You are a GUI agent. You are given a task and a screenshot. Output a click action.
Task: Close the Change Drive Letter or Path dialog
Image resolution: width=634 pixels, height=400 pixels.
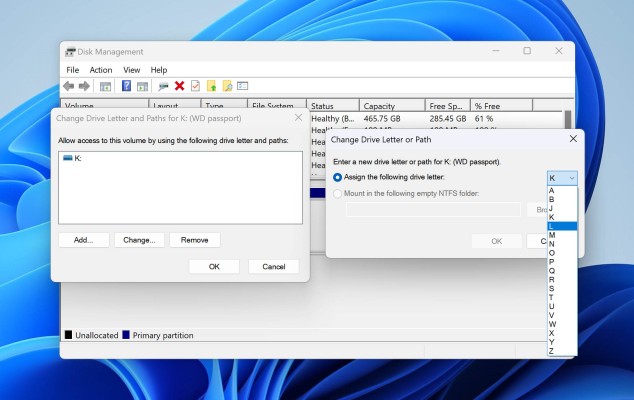[573, 139]
